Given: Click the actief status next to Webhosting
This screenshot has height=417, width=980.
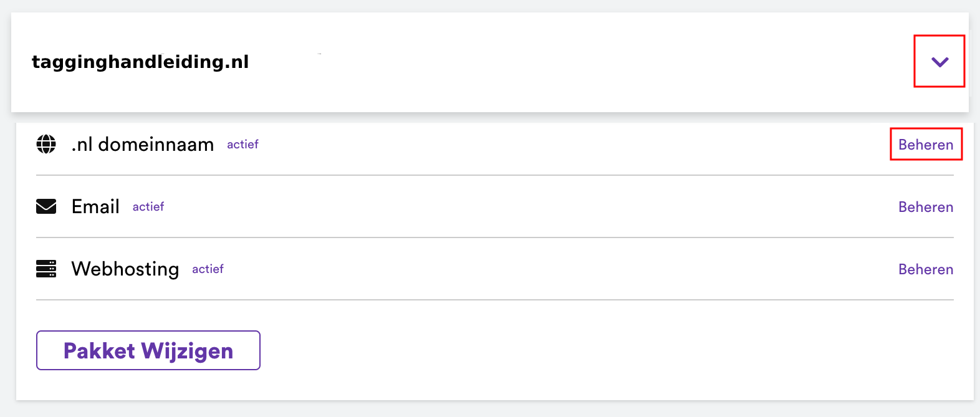Looking at the screenshot, I should tap(208, 269).
